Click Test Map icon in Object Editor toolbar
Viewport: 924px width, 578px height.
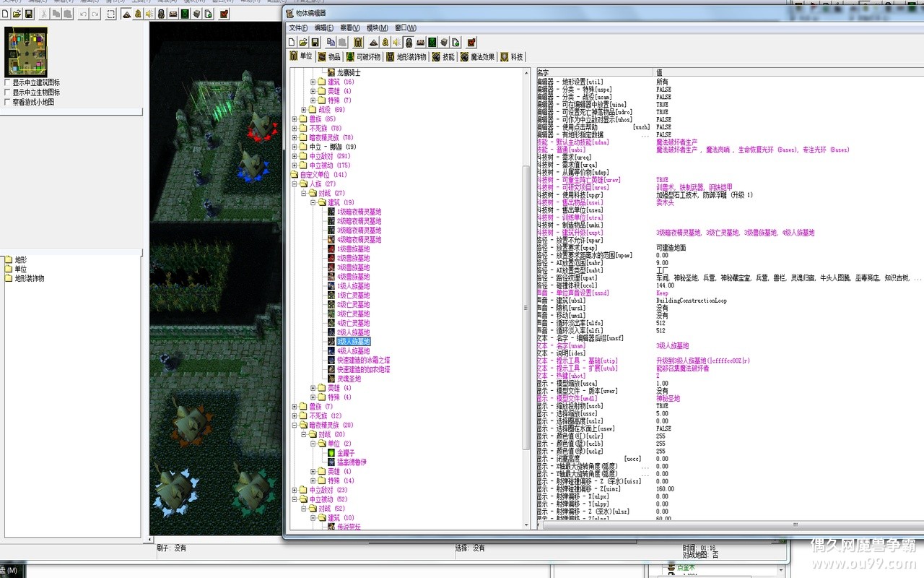(x=472, y=42)
